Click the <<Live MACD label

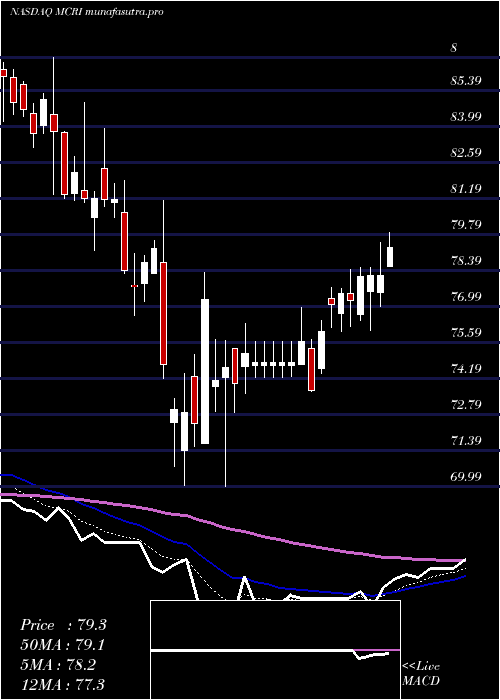click(x=421, y=674)
